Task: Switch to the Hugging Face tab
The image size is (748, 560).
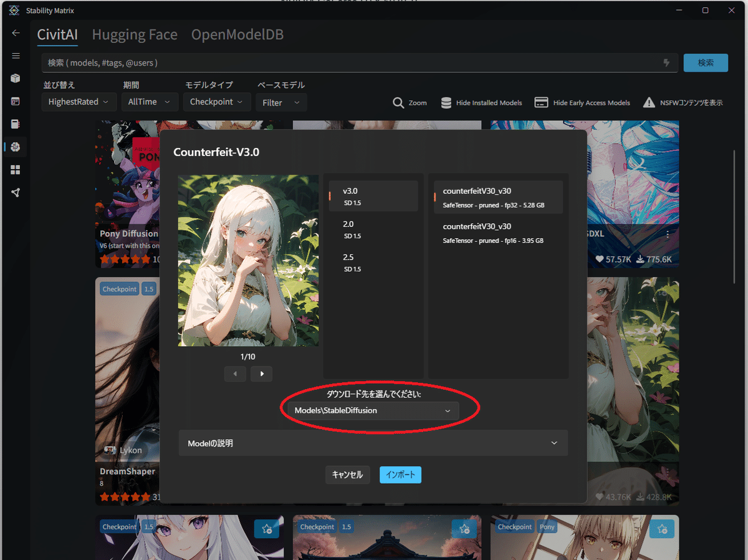Action: click(x=135, y=35)
